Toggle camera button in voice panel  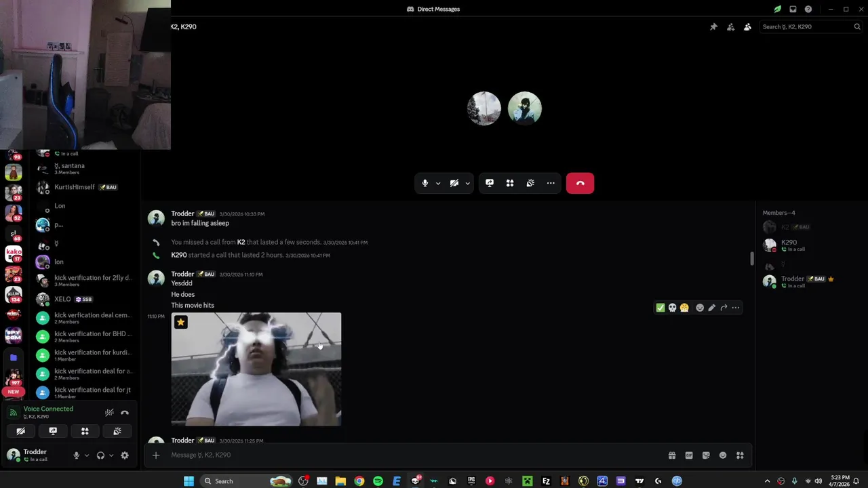tap(20, 431)
